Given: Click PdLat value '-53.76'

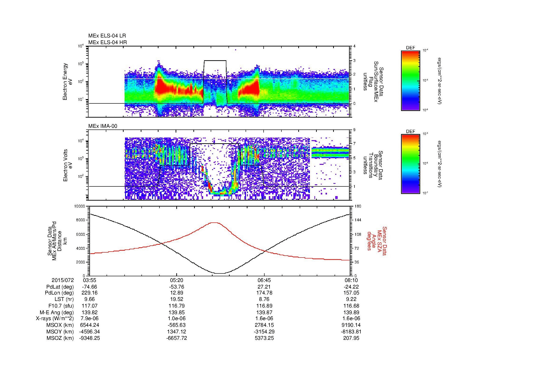Looking at the screenshot, I should (x=177, y=287).
